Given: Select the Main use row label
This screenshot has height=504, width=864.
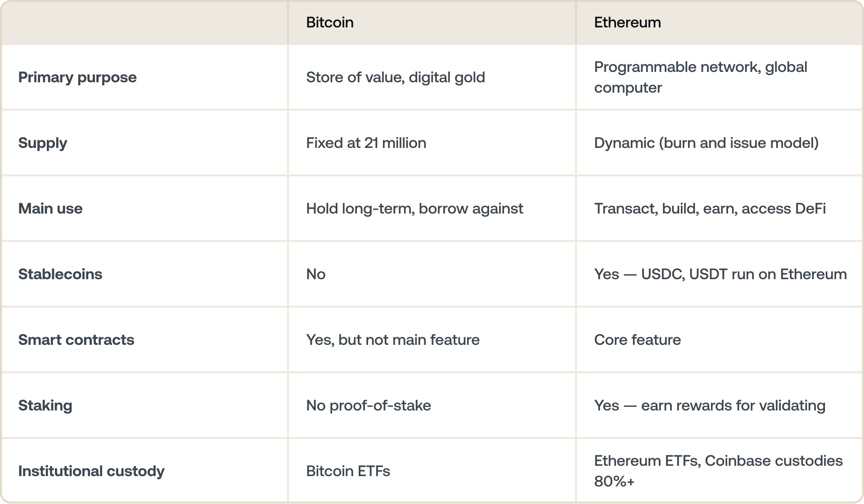Looking at the screenshot, I should pyautogui.click(x=50, y=209).
